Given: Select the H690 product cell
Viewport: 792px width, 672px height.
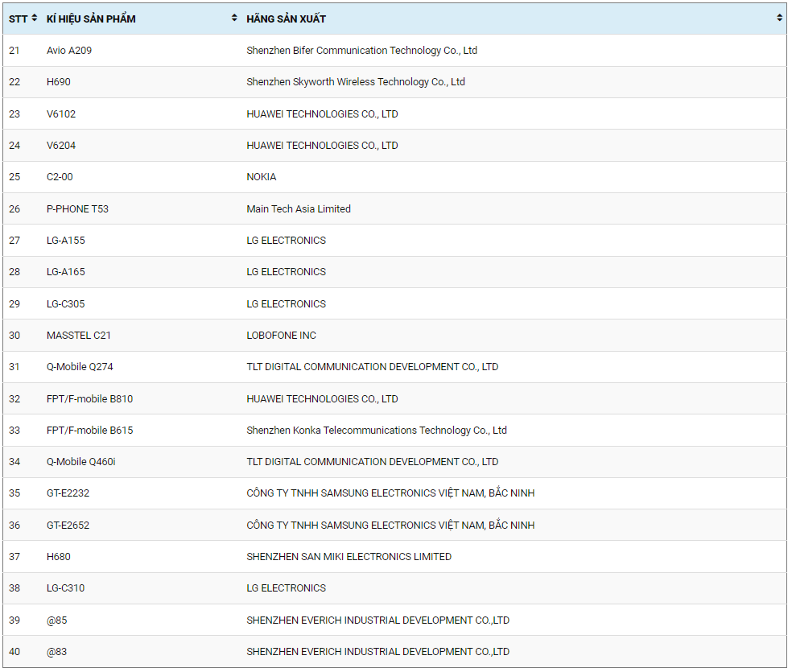Looking at the screenshot, I should (59, 82).
